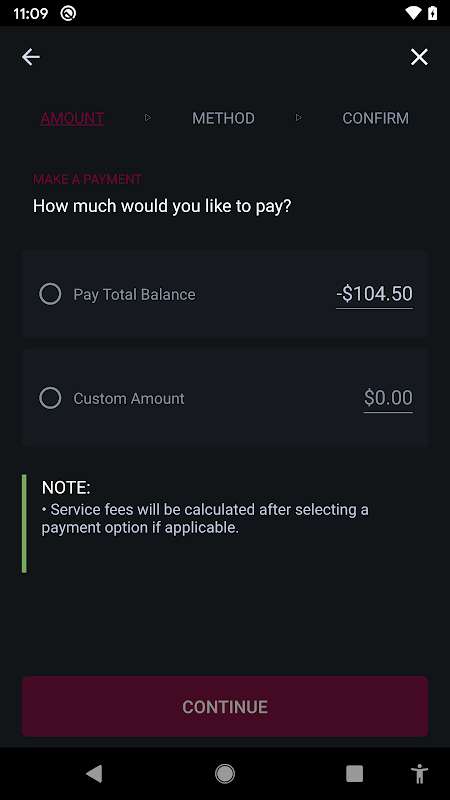Viewport: 450px width, 800px height.
Task: Tap the CONTINUE button
Action: pyautogui.click(x=225, y=706)
